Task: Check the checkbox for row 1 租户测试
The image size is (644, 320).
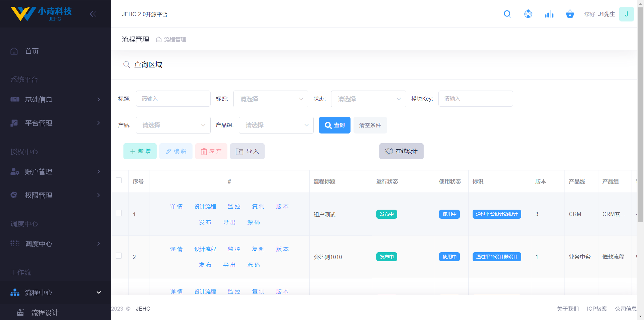Action: [119, 213]
